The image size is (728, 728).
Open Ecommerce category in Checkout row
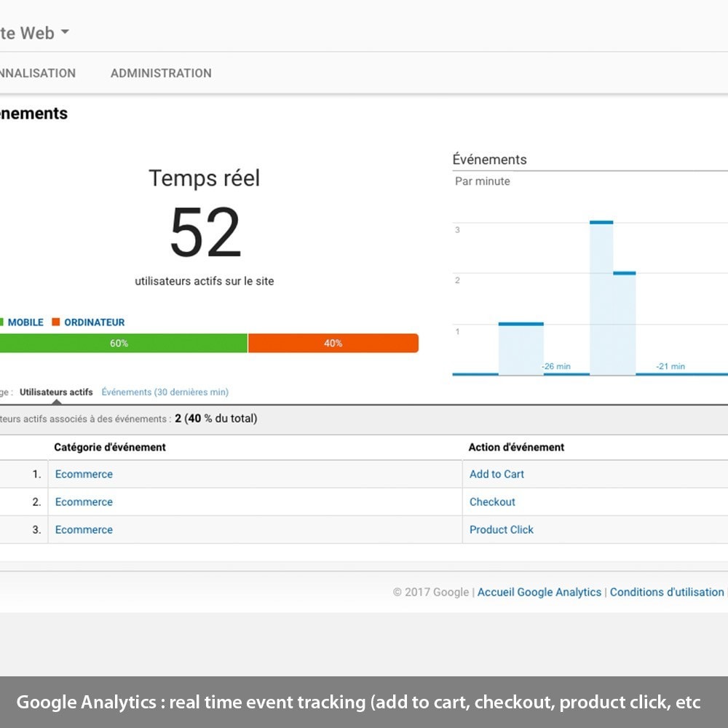pos(84,502)
